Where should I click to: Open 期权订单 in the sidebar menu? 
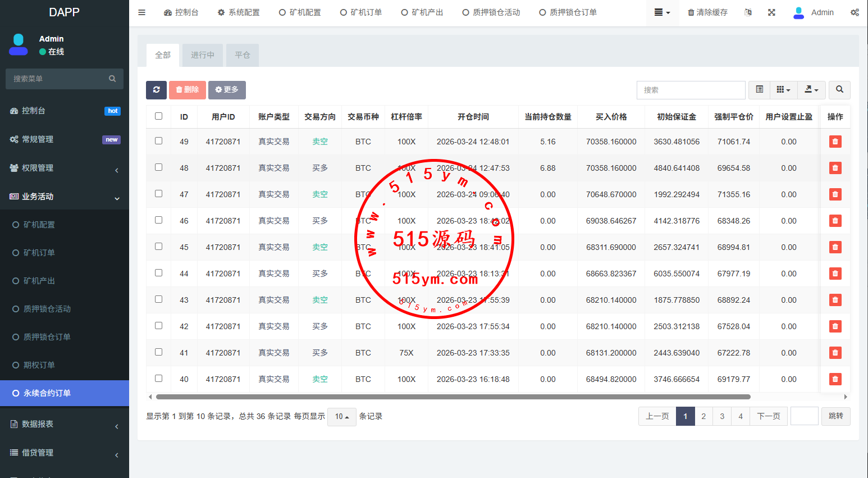point(39,365)
